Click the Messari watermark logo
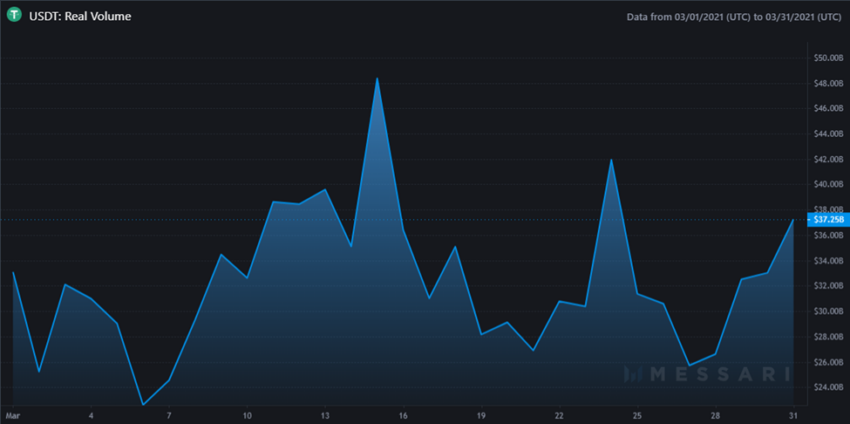Image resolution: width=850 pixels, height=424 pixels. click(x=706, y=373)
